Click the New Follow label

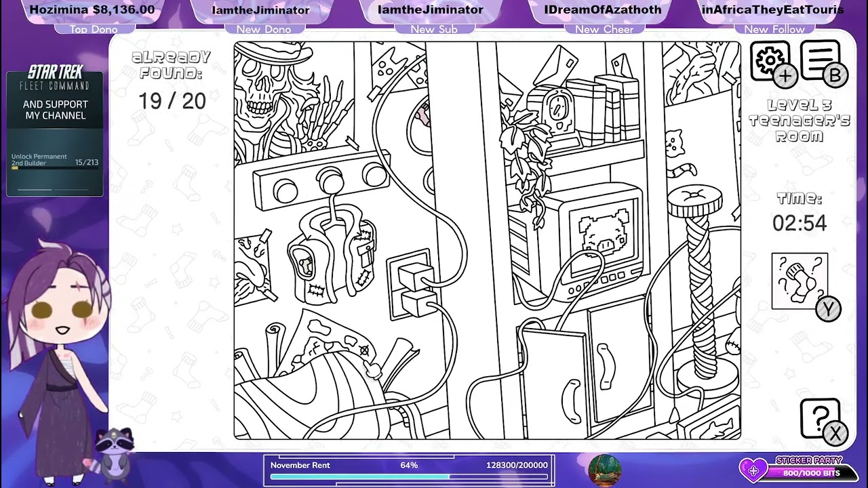pyautogui.click(x=774, y=29)
